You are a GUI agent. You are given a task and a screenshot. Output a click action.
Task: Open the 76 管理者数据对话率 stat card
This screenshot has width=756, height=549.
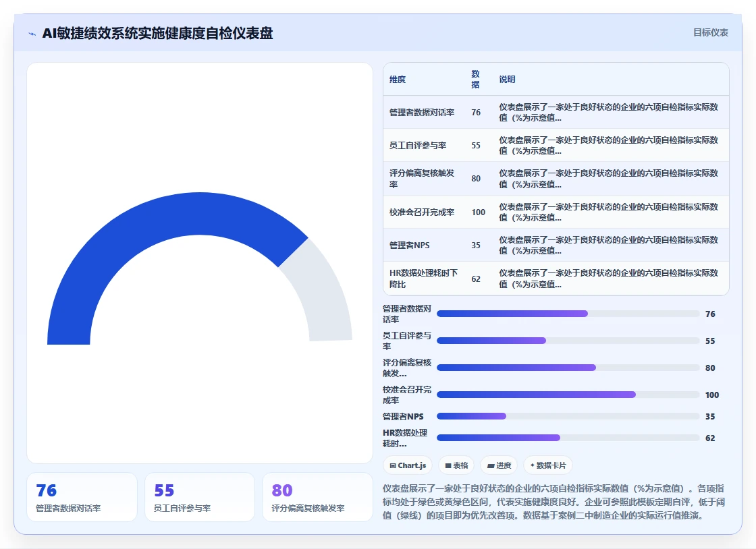click(x=82, y=497)
